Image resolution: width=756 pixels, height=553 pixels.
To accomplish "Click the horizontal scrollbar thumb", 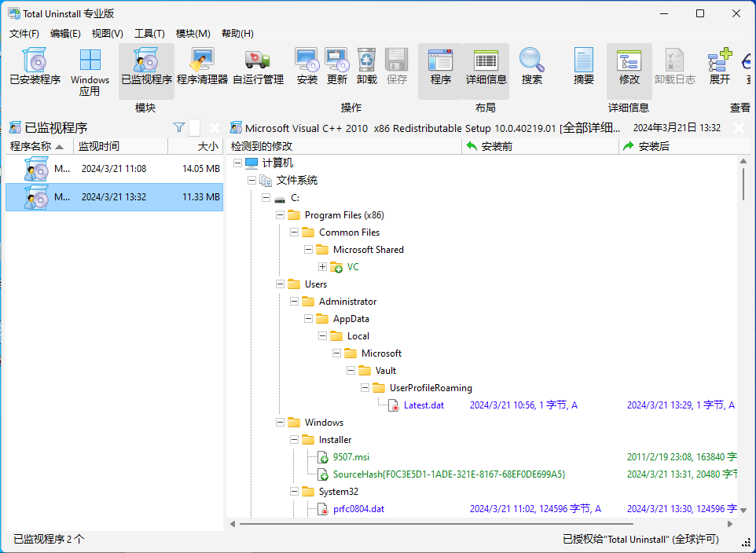I will [x=436, y=524].
